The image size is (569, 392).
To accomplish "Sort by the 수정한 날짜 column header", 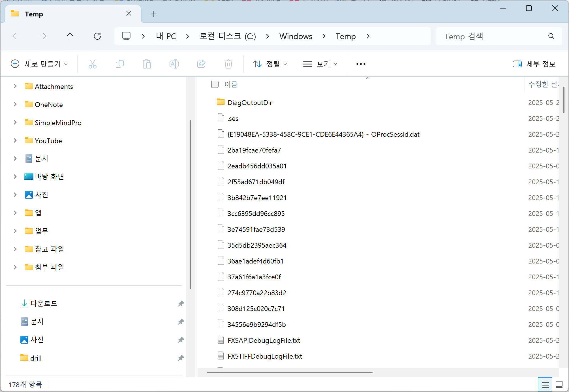I will point(543,84).
